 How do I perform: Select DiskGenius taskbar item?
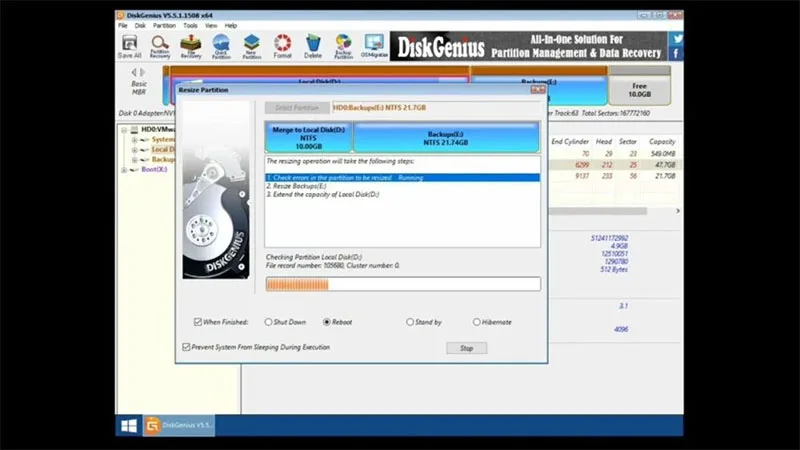(x=179, y=426)
